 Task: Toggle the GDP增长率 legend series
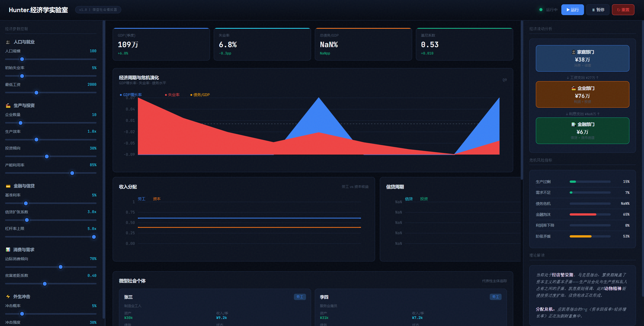coord(131,95)
